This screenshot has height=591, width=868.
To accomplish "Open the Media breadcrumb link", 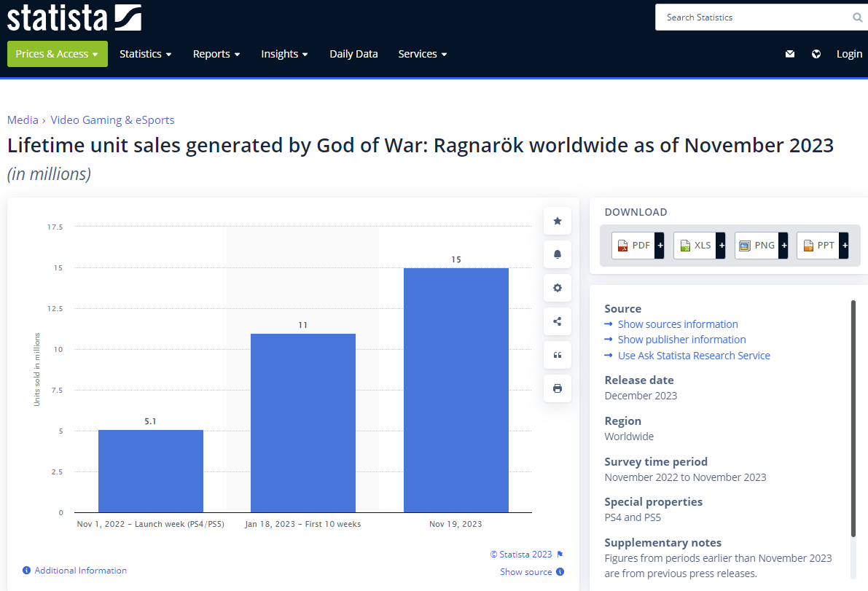I will (23, 120).
